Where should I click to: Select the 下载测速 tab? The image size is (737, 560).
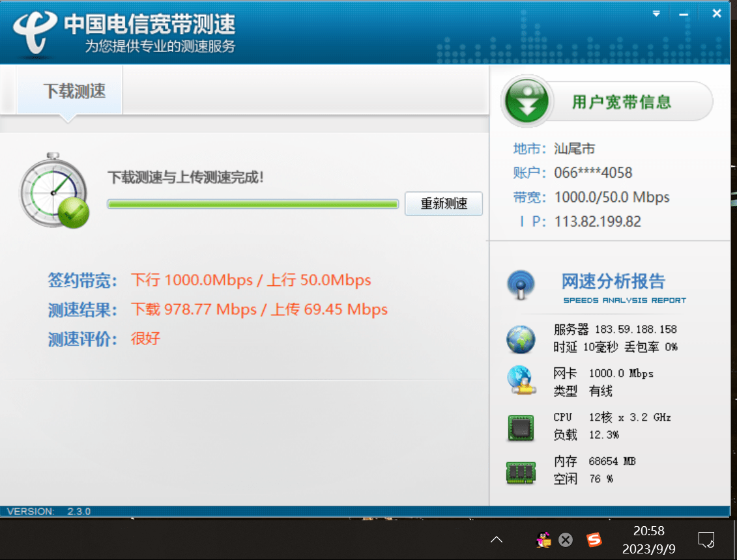70,91
